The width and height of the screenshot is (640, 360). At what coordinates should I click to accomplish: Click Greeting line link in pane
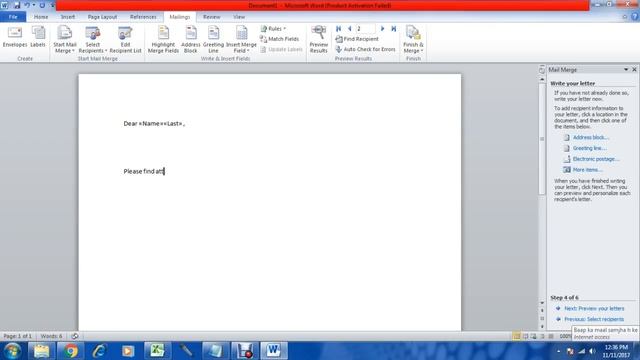pos(589,148)
